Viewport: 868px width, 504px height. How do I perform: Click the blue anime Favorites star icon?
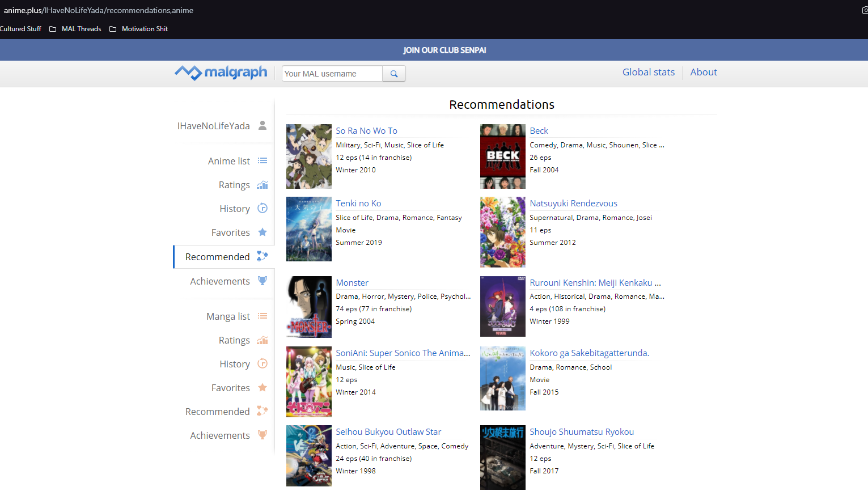coord(262,232)
